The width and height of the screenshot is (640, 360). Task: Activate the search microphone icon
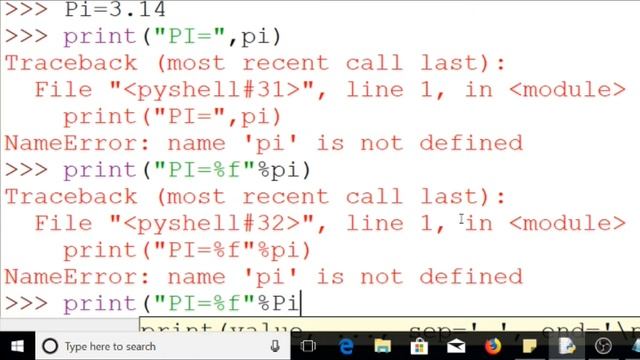pyautogui.click(x=275, y=346)
